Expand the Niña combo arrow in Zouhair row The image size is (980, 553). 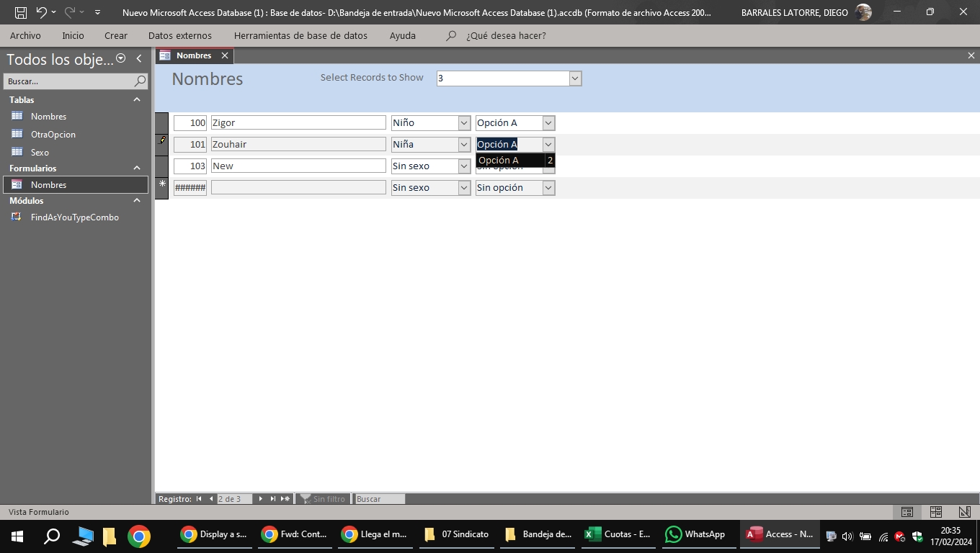coord(464,144)
